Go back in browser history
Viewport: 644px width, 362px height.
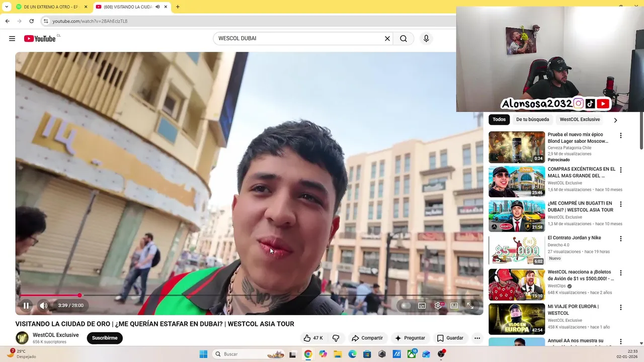point(7,21)
